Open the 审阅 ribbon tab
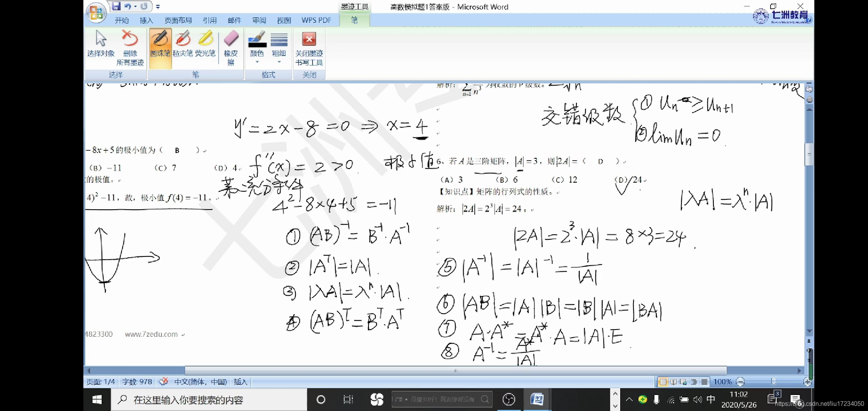The width and height of the screenshot is (868, 411). 259,20
